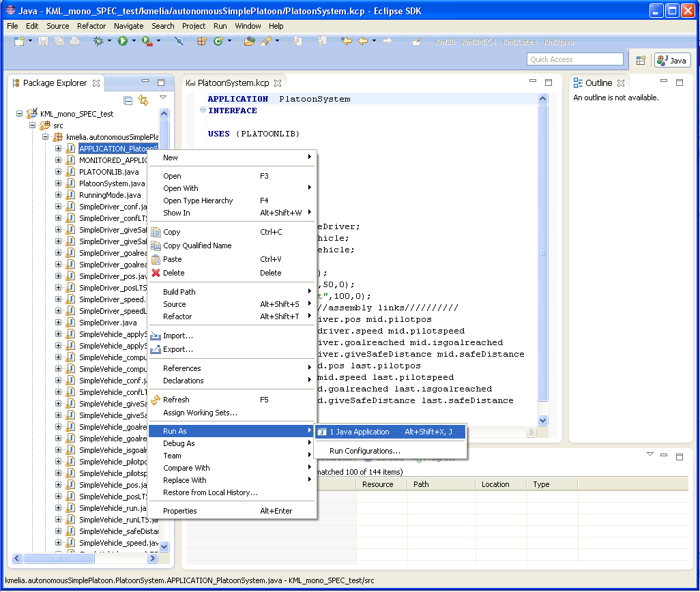Maximize the Outline view panel
700x592 pixels.
click(x=680, y=83)
